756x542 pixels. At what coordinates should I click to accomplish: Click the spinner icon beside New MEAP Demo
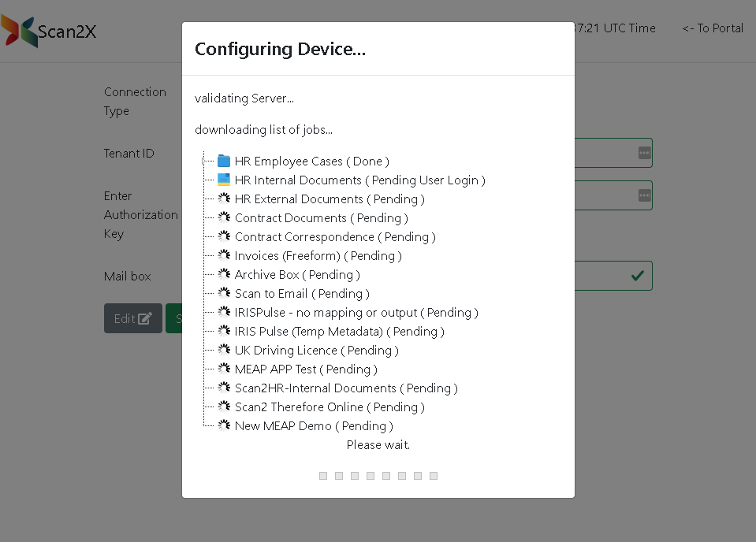click(224, 425)
